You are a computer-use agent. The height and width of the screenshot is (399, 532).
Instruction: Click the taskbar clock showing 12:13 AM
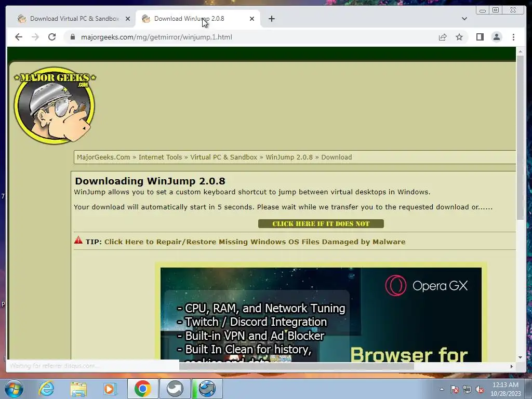click(x=506, y=389)
